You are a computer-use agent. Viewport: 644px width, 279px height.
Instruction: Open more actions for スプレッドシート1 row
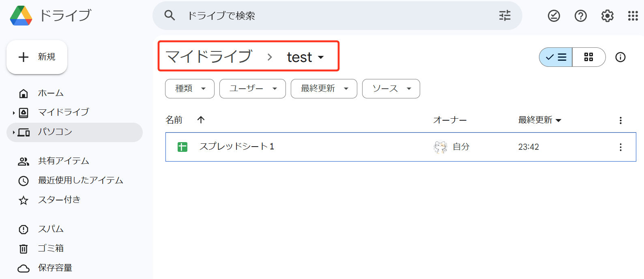[620, 147]
